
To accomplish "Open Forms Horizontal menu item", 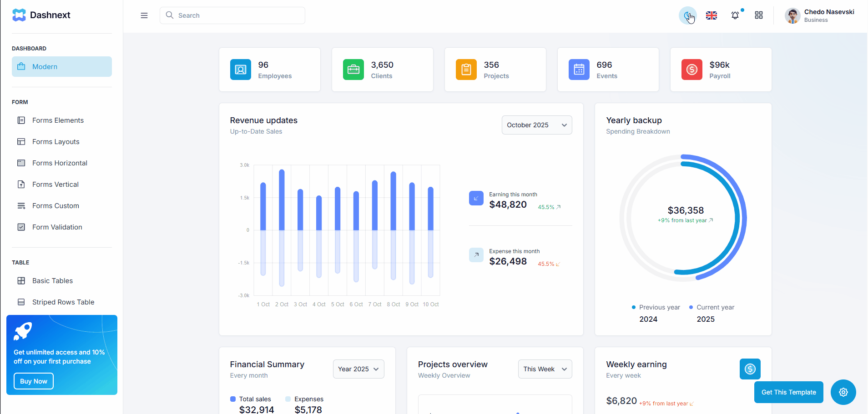I will pyautogui.click(x=62, y=163).
